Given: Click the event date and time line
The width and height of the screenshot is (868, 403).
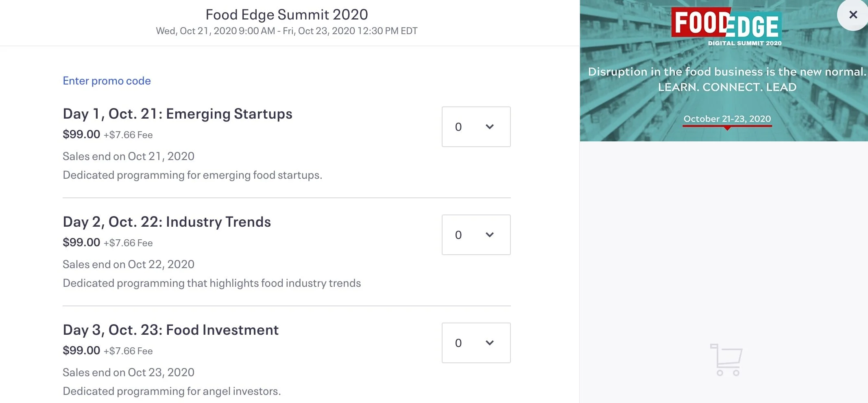Looking at the screenshot, I should pos(286,31).
